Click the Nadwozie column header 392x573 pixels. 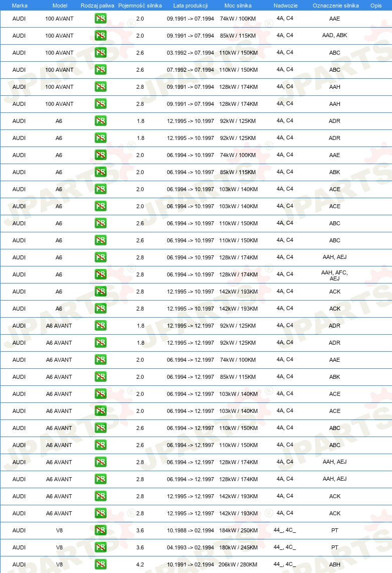(285, 6)
